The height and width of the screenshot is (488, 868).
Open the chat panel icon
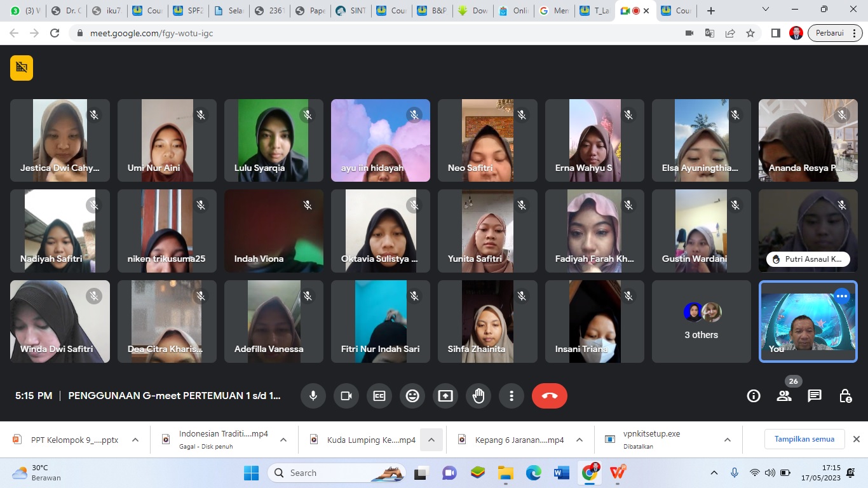(x=815, y=396)
